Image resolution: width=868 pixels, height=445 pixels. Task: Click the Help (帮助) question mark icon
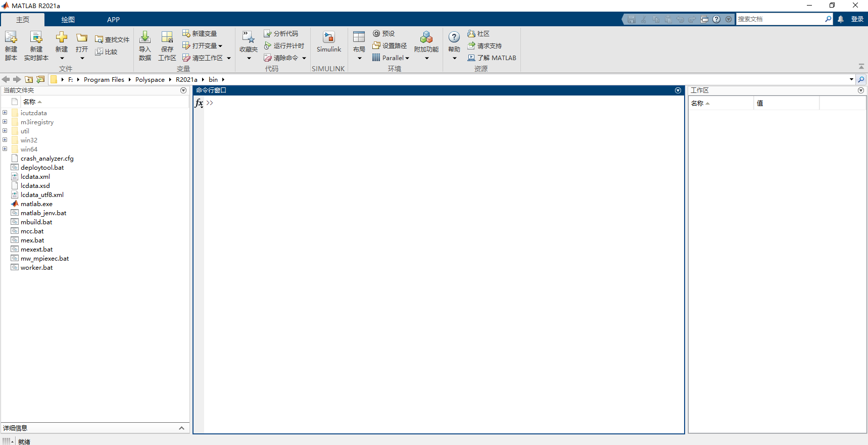[x=454, y=37]
